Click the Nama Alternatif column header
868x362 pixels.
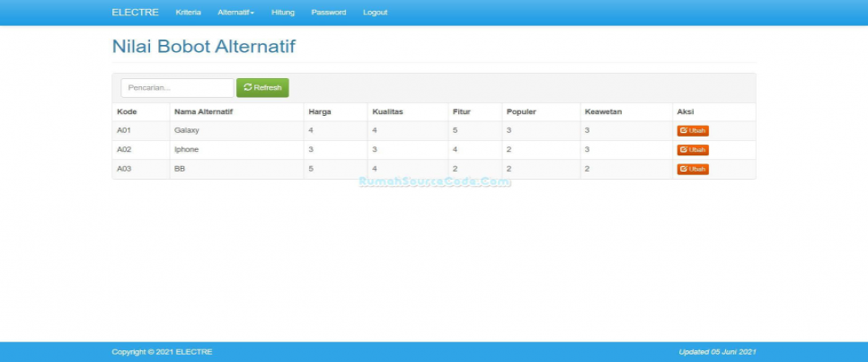[x=203, y=111]
